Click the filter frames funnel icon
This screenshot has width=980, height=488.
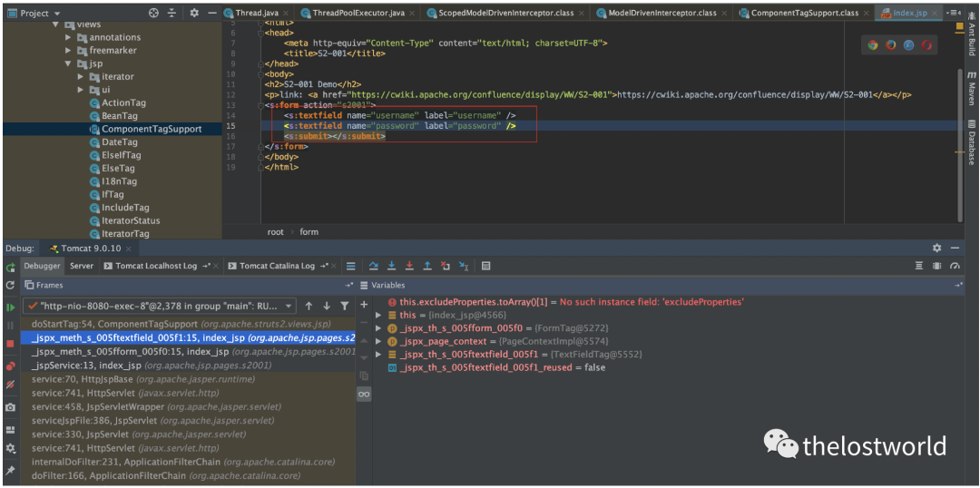point(344,306)
